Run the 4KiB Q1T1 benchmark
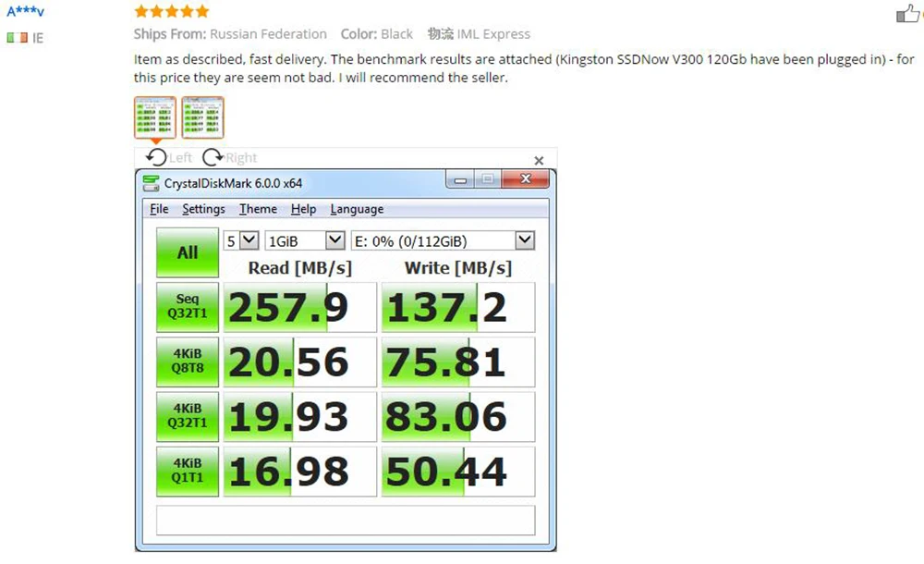Image resolution: width=924 pixels, height=564 pixels. pyautogui.click(x=188, y=471)
